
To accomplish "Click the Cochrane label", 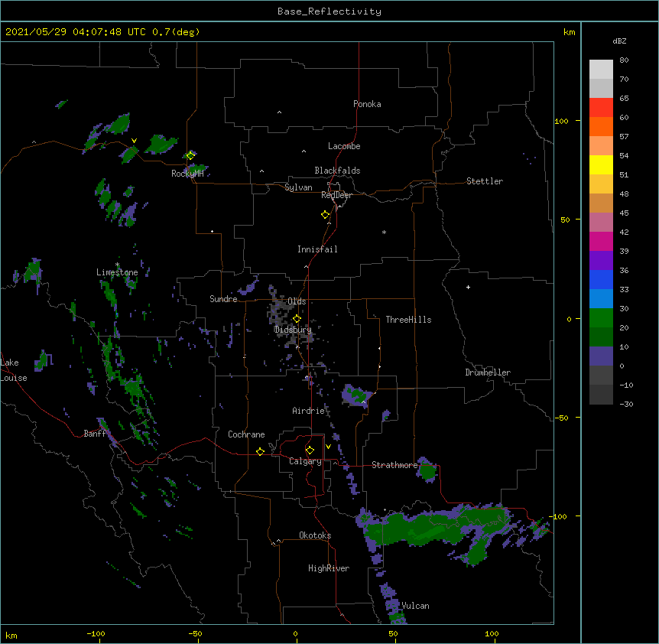I will pos(246,434).
